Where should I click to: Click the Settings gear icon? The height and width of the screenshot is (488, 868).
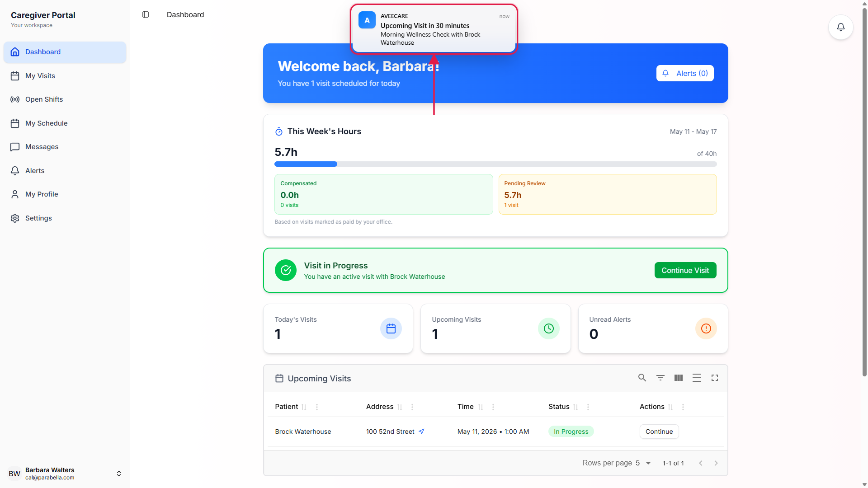[15, 218]
